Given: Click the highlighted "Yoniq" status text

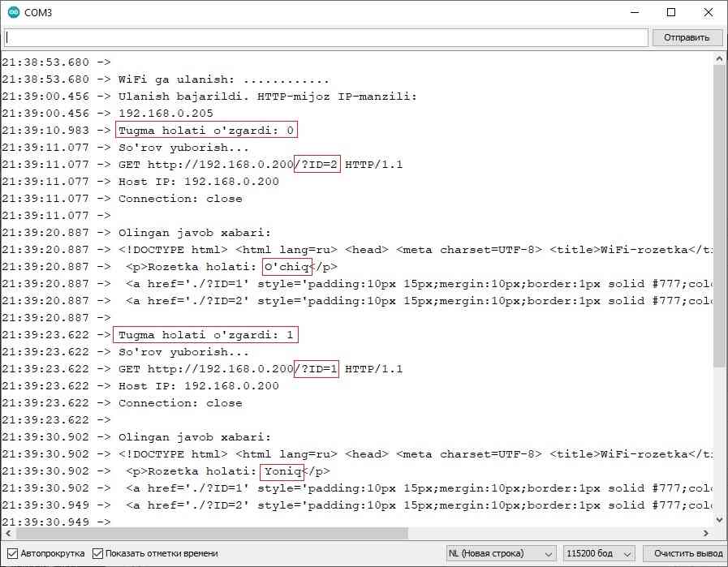Looking at the screenshot, I should click(282, 471).
